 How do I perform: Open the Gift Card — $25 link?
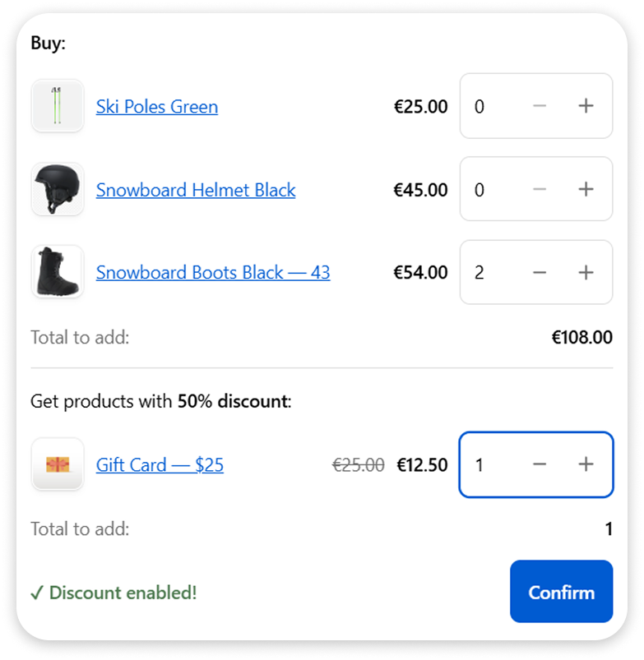pyautogui.click(x=160, y=465)
